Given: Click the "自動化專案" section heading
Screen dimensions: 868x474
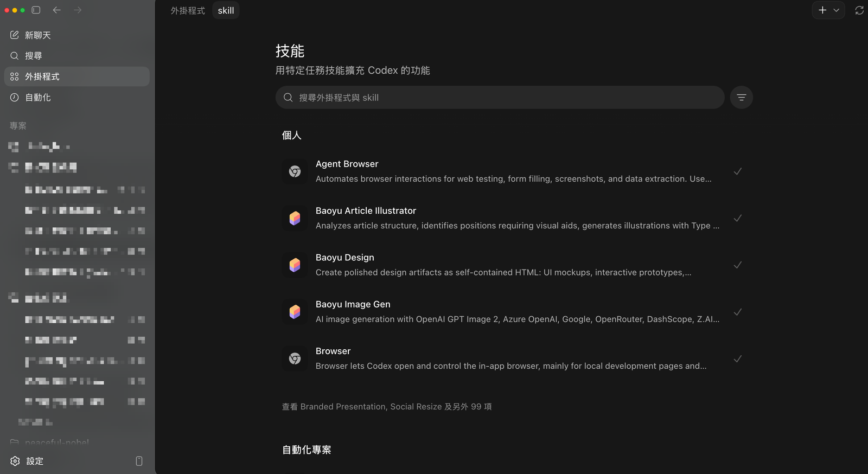Looking at the screenshot, I should click(307, 450).
